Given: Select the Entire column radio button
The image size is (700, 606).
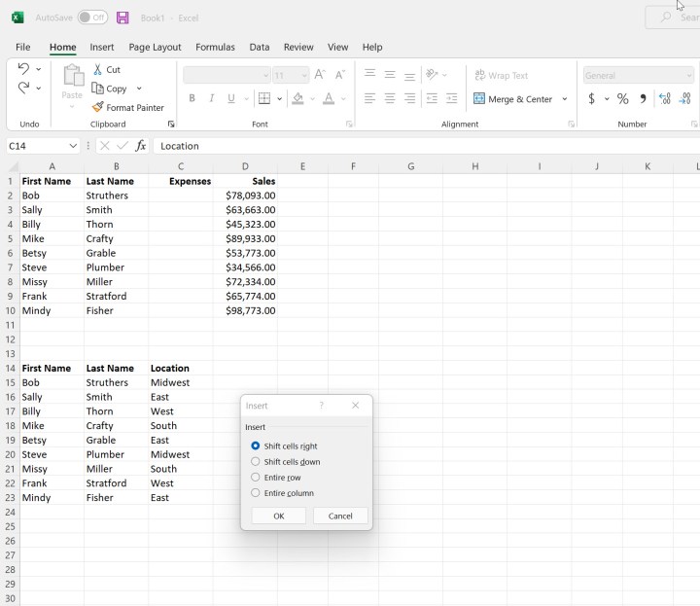Looking at the screenshot, I should click(256, 493).
